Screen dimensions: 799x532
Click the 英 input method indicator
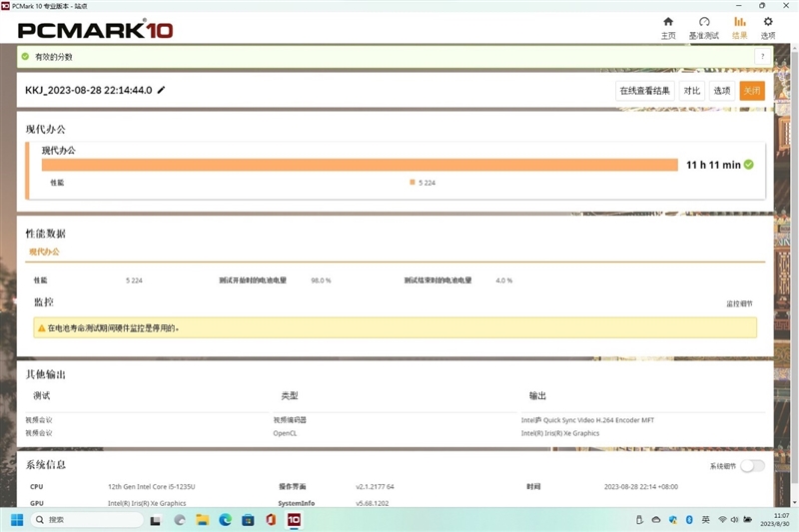[706, 520]
